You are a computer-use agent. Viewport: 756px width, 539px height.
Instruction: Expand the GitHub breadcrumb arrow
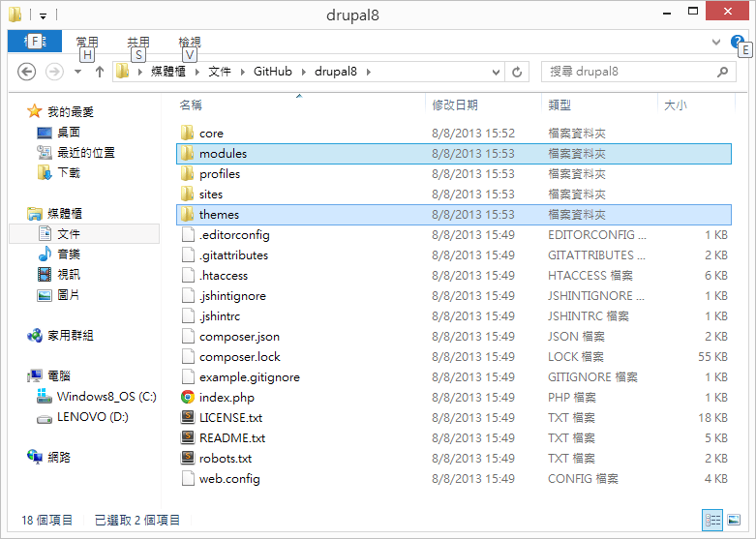coord(304,72)
